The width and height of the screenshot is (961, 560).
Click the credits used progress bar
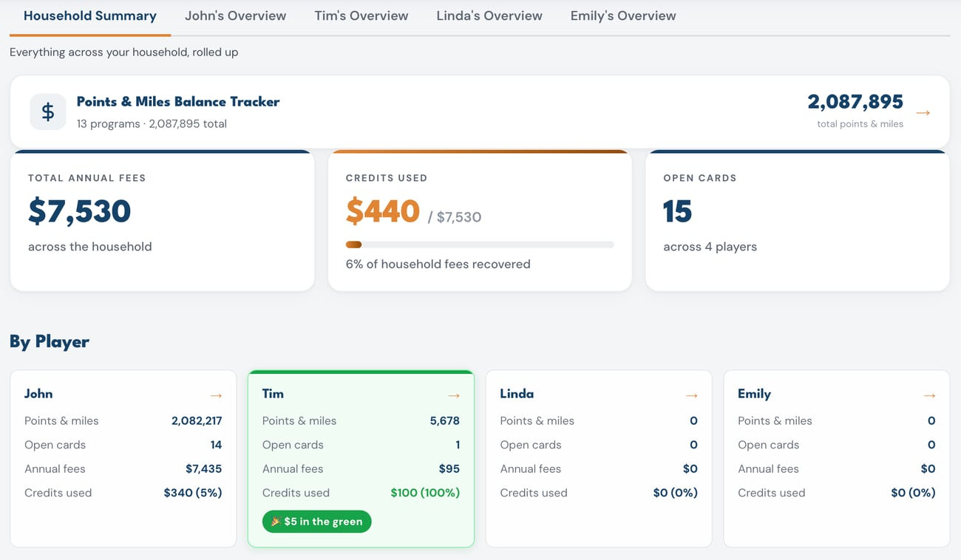click(x=480, y=245)
